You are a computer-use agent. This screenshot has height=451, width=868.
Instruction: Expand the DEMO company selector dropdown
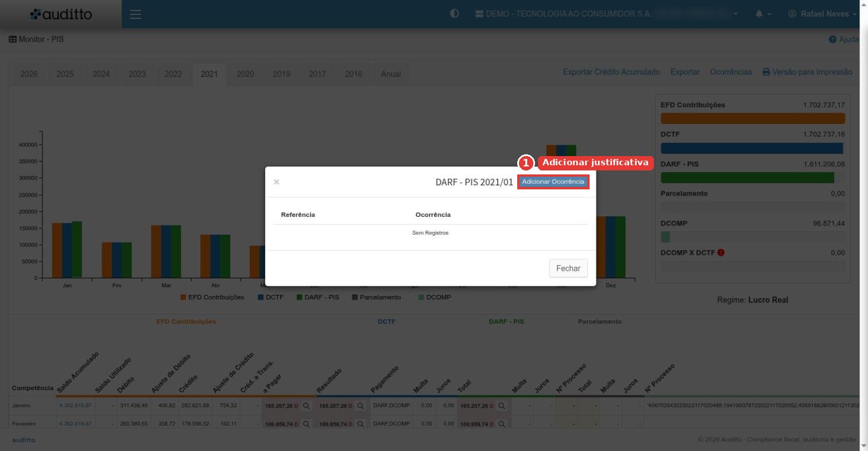coord(607,14)
